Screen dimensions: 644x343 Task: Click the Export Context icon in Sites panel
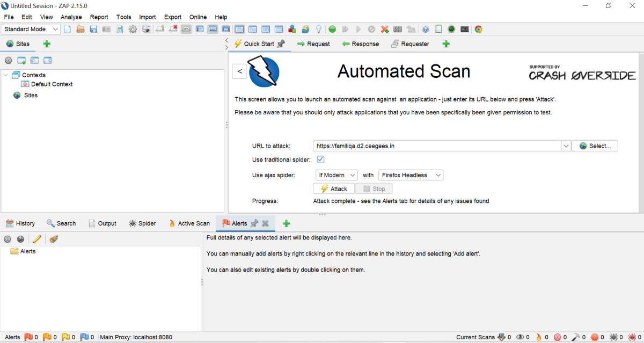(x=48, y=61)
